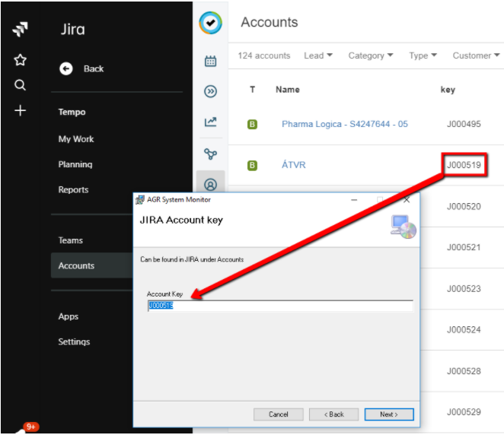Click installer computer disc graphic
This screenshot has height=435, width=504.
[x=404, y=227]
